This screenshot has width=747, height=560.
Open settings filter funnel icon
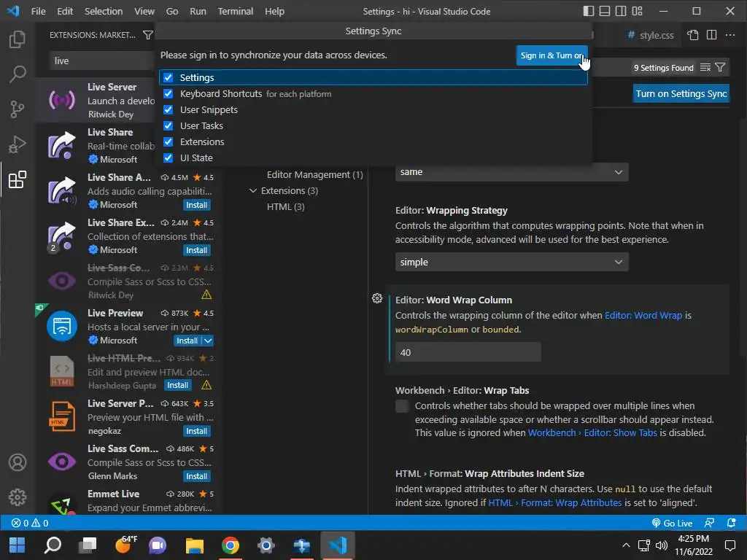click(x=720, y=68)
